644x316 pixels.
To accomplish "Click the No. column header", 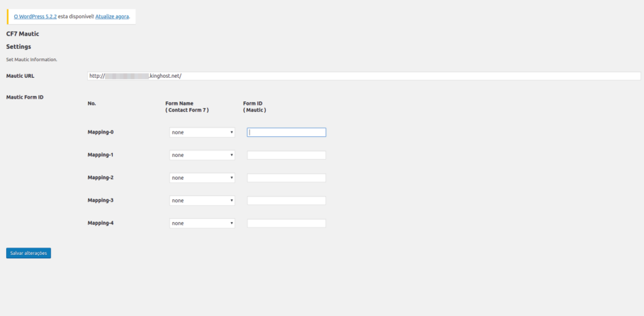I will pyautogui.click(x=92, y=103).
